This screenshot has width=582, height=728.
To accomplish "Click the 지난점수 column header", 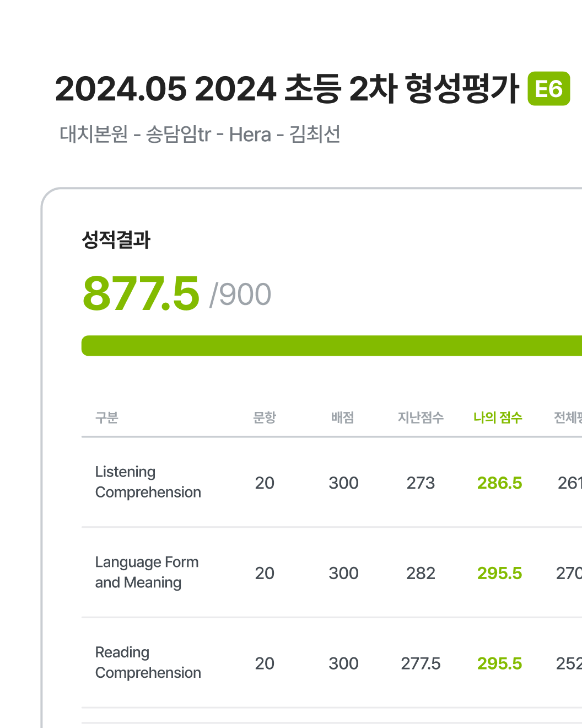I will pos(421,417).
